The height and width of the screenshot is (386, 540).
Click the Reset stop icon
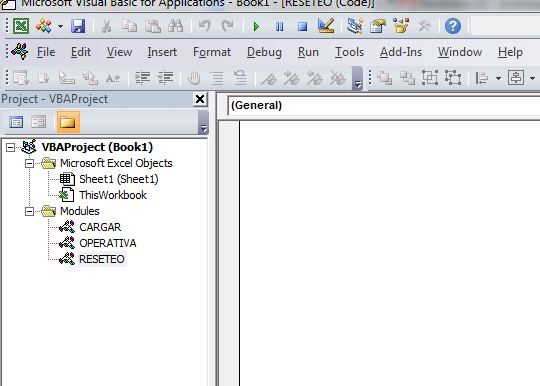pyautogui.click(x=302, y=27)
